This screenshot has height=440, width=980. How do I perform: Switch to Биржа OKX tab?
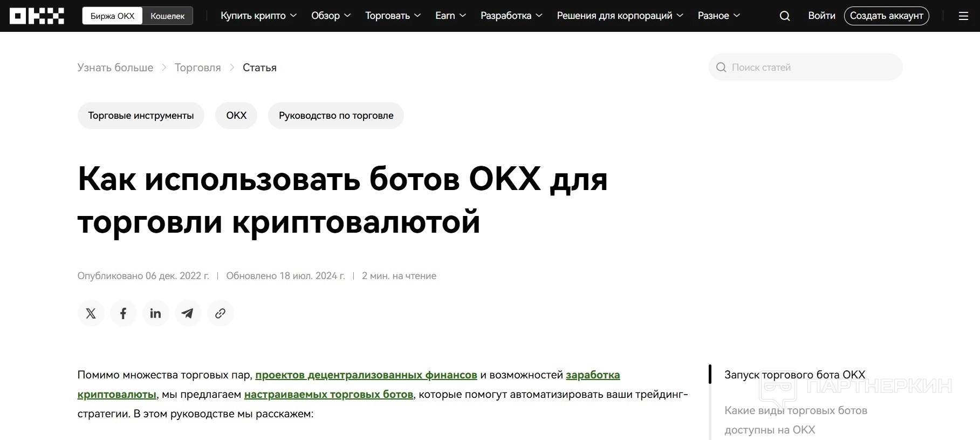point(112,16)
